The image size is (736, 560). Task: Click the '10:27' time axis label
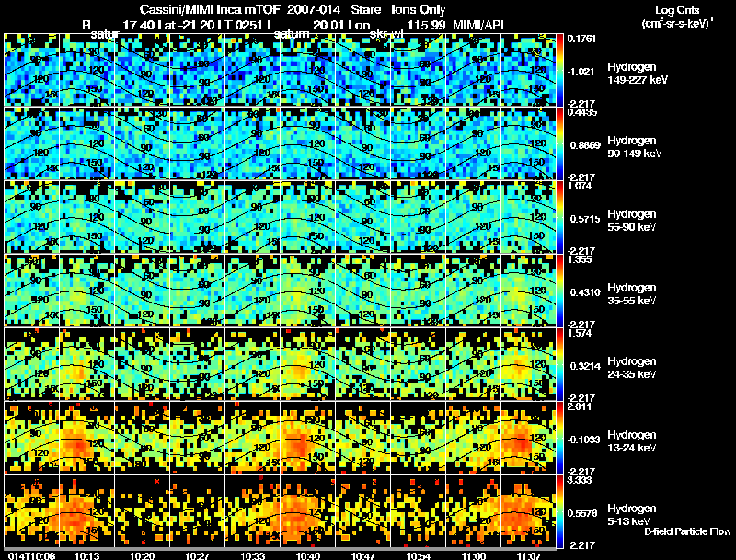[x=197, y=555]
